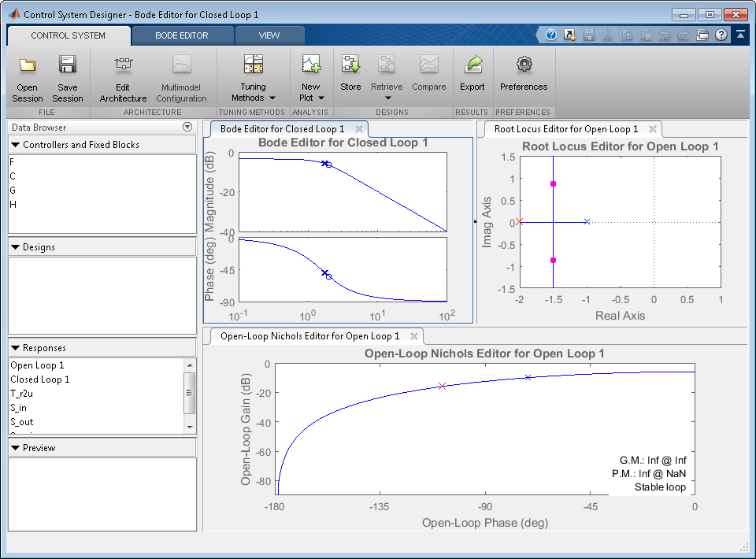Open the Data Browser options menu button

tap(187, 128)
